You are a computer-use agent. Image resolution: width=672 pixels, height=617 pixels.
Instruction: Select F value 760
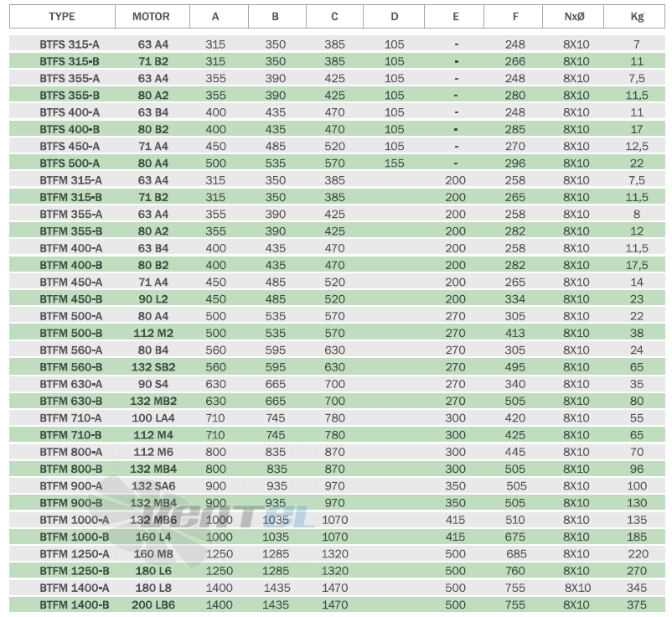pyautogui.click(x=514, y=571)
